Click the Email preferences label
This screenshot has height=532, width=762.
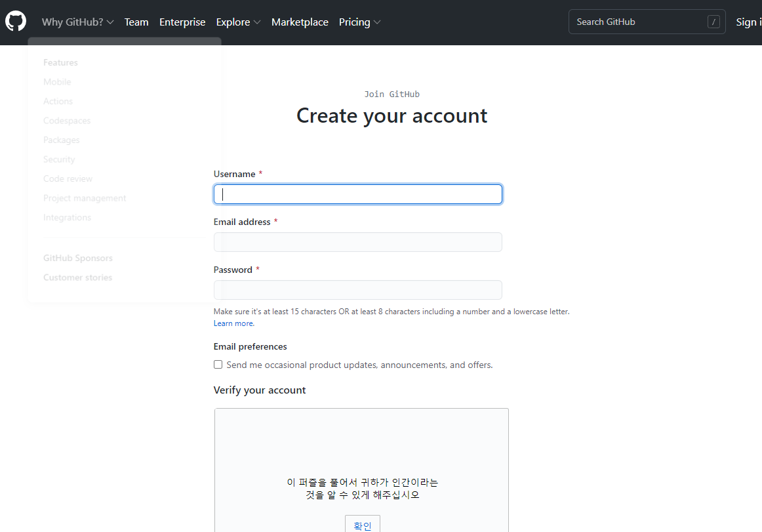pyautogui.click(x=251, y=346)
